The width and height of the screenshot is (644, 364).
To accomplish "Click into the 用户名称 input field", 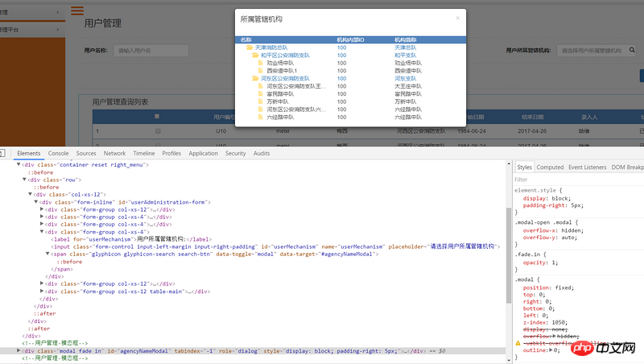I will tap(151, 51).
